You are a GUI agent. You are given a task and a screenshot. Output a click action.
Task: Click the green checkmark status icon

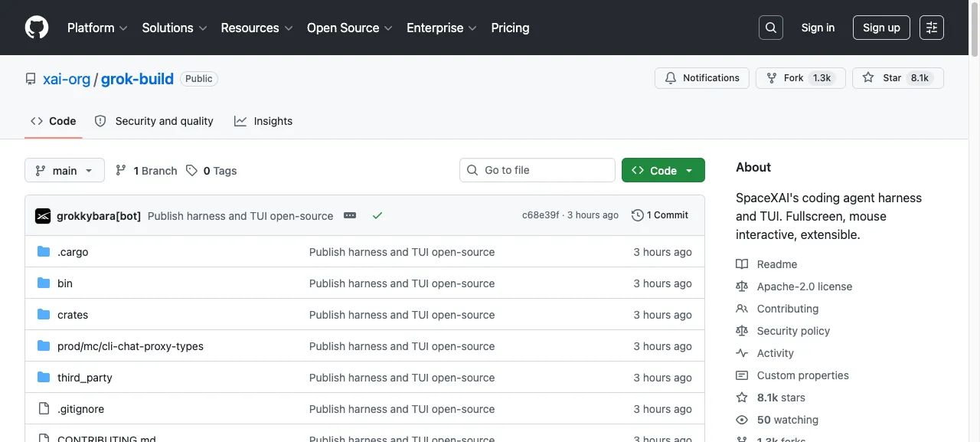[377, 216]
